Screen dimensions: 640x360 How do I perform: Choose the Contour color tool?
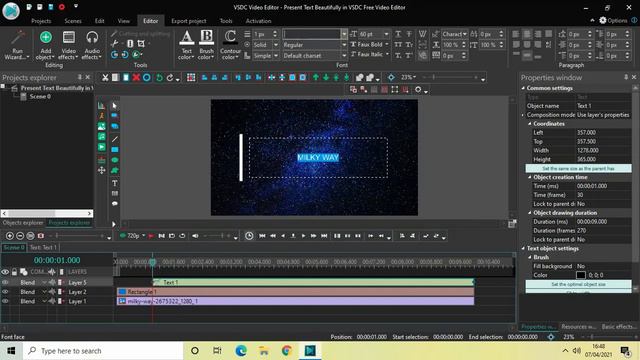tap(230, 45)
